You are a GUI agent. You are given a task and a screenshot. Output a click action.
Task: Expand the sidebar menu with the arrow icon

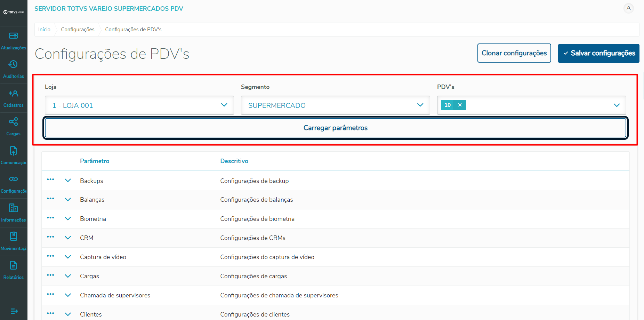14,311
